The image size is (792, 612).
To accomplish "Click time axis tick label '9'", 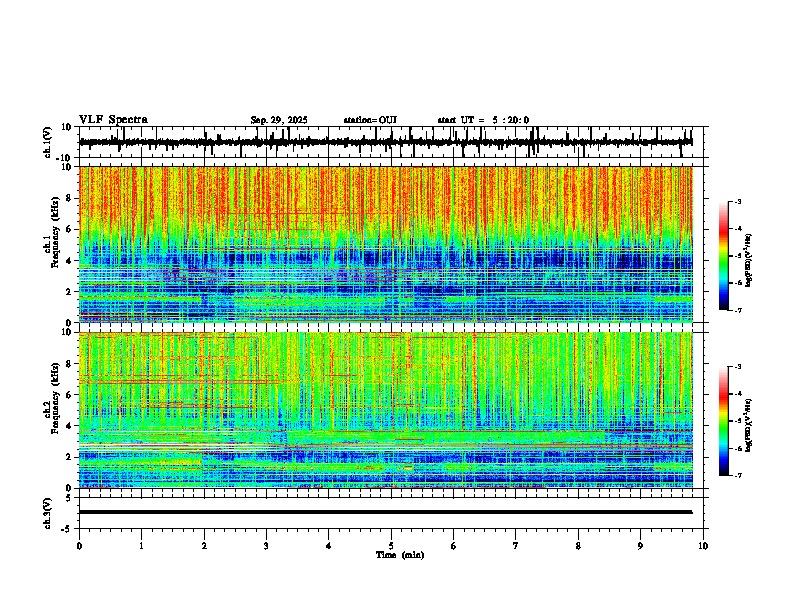I will point(640,546).
